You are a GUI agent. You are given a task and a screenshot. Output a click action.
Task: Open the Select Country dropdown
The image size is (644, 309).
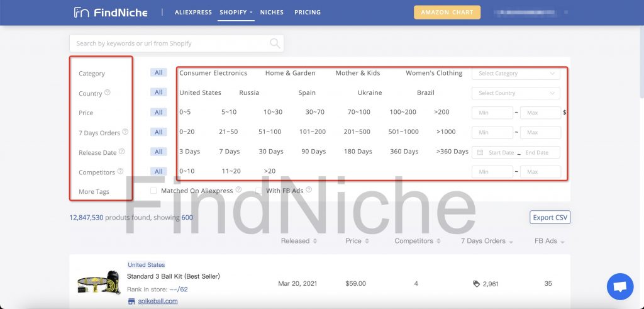[x=516, y=93]
